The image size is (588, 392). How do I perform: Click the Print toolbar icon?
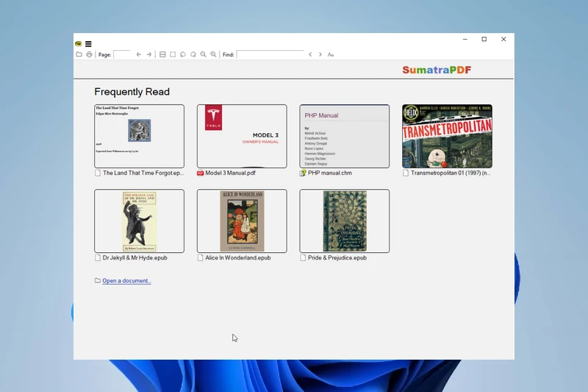(x=89, y=54)
